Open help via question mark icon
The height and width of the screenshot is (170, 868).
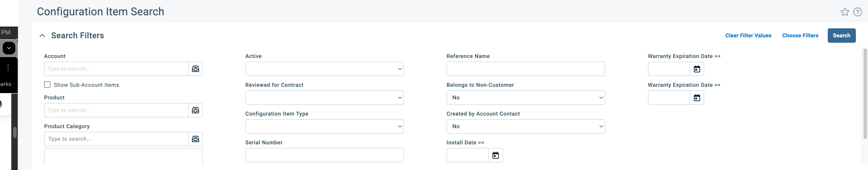[858, 12]
